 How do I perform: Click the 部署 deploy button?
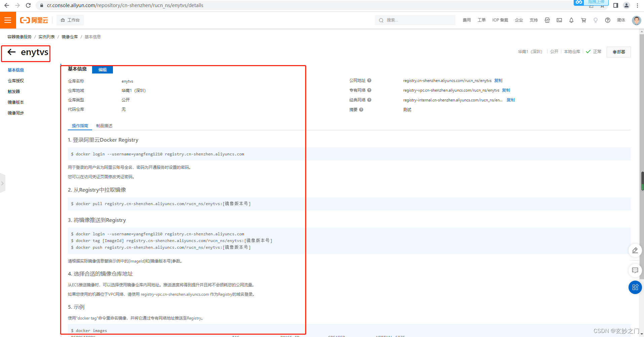coord(618,52)
